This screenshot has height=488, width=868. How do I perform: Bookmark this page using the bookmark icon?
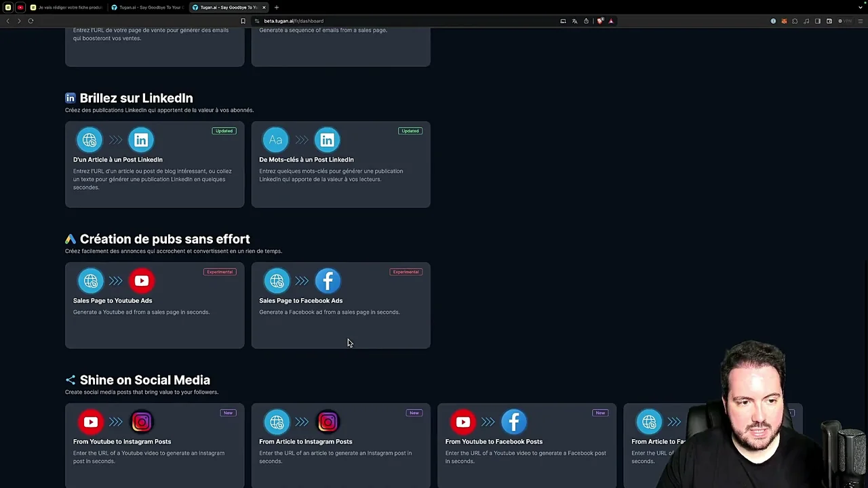pos(243,21)
